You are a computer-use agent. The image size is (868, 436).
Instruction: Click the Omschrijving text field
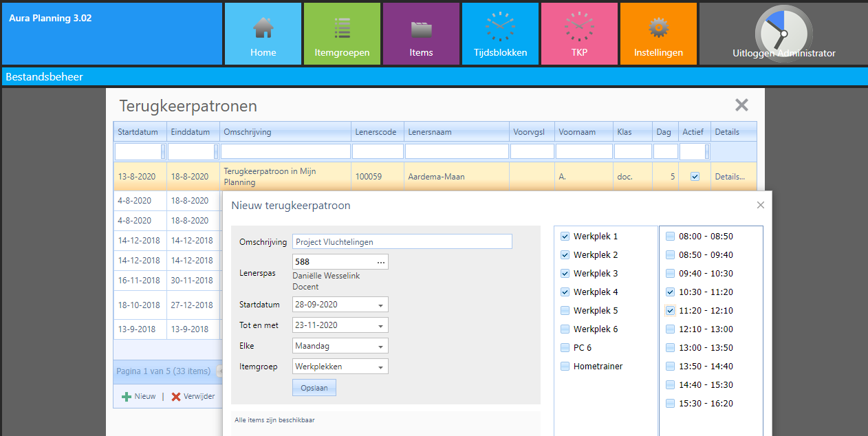(x=402, y=242)
